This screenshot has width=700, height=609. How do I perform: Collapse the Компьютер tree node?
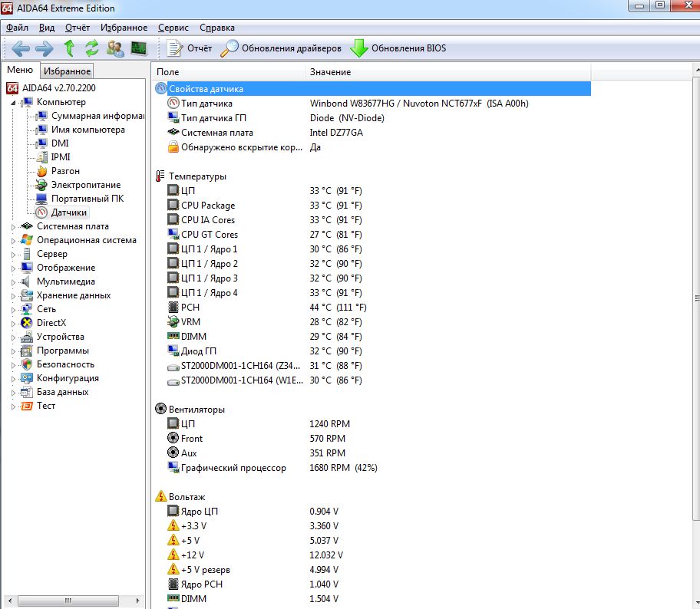pyautogui.click(x=13, y=103)
